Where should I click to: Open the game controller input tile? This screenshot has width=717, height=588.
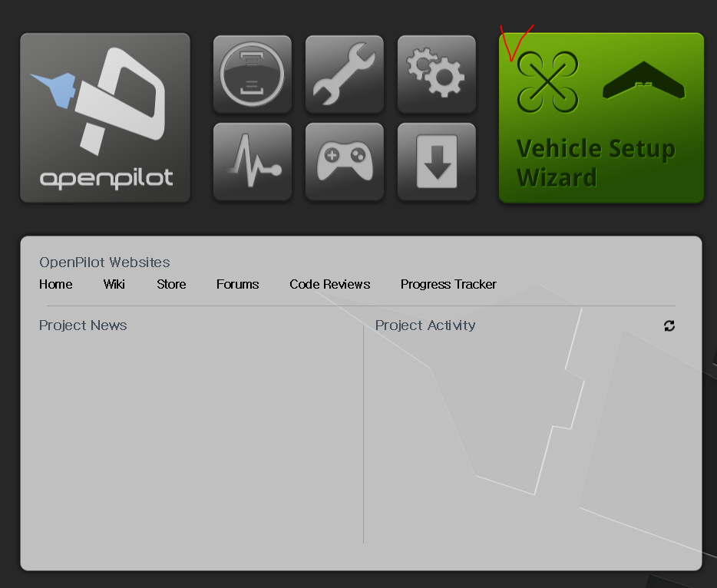tap(345, 162)
